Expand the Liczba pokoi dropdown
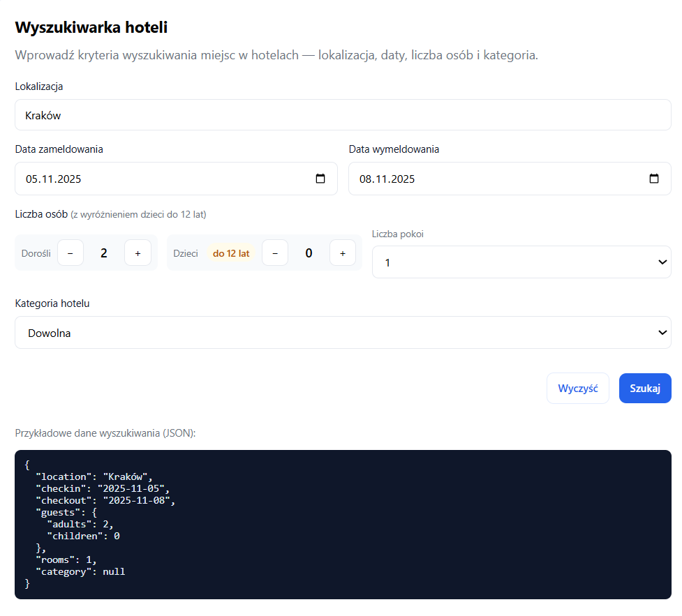Screen dimensions: 682x616 [x=521, y=262]
